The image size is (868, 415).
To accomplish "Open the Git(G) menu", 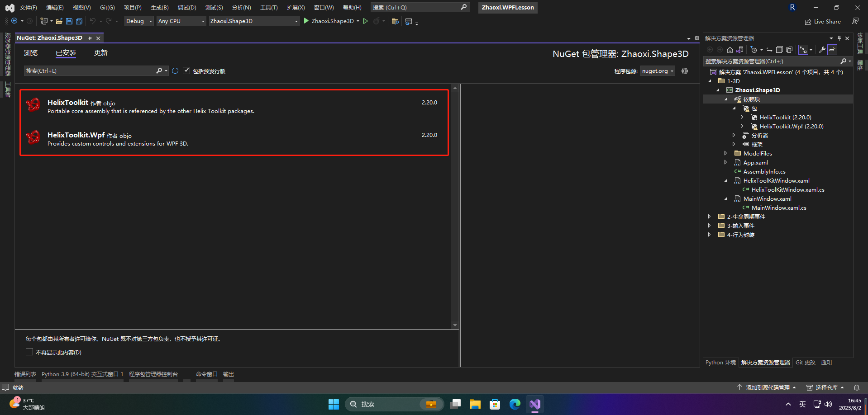I will (x=107, y=8).
